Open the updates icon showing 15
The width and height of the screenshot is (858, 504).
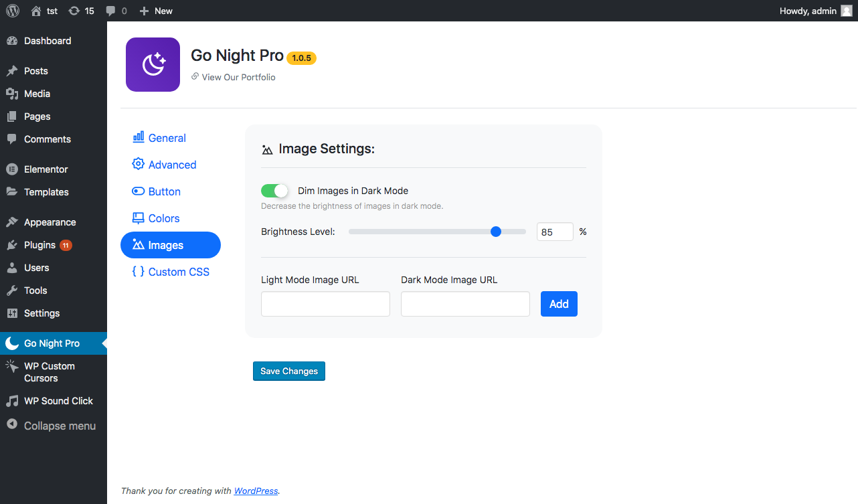(74, 11)
